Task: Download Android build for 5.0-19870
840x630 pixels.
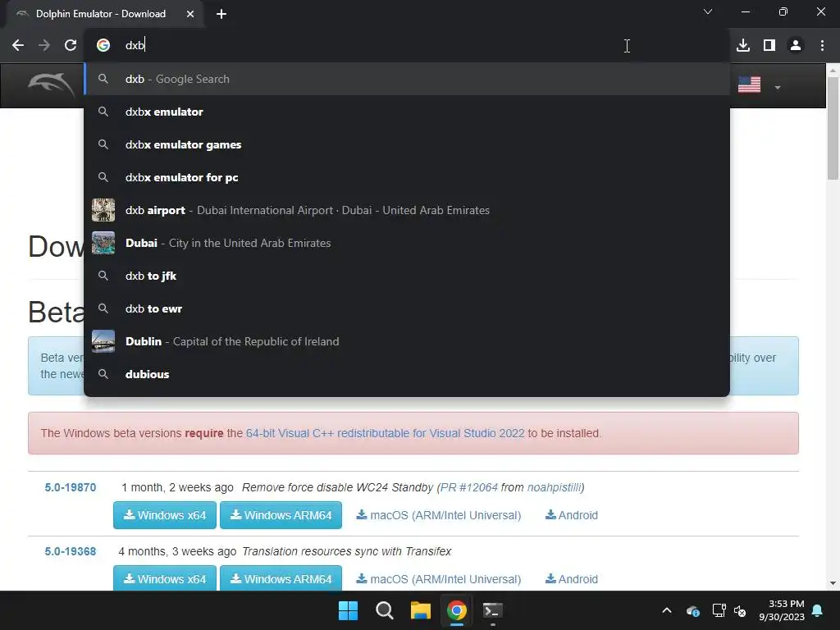Action: [x=572, y=515]
